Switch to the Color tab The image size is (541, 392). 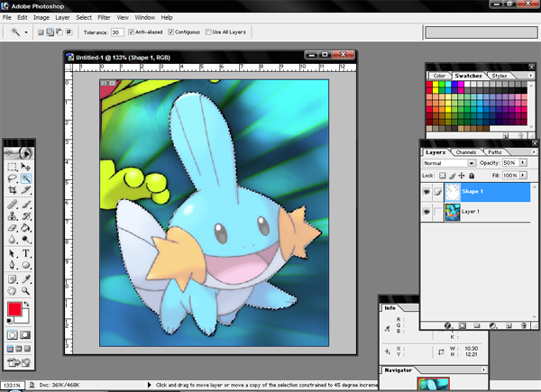(x=439, y=76)
